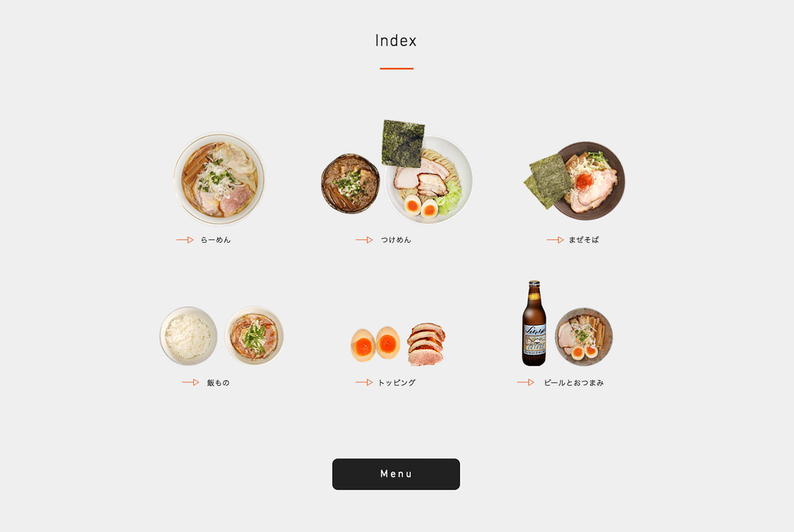Go to the まぜそば section
Screen dimensions: 794x532
click(584, 240)
